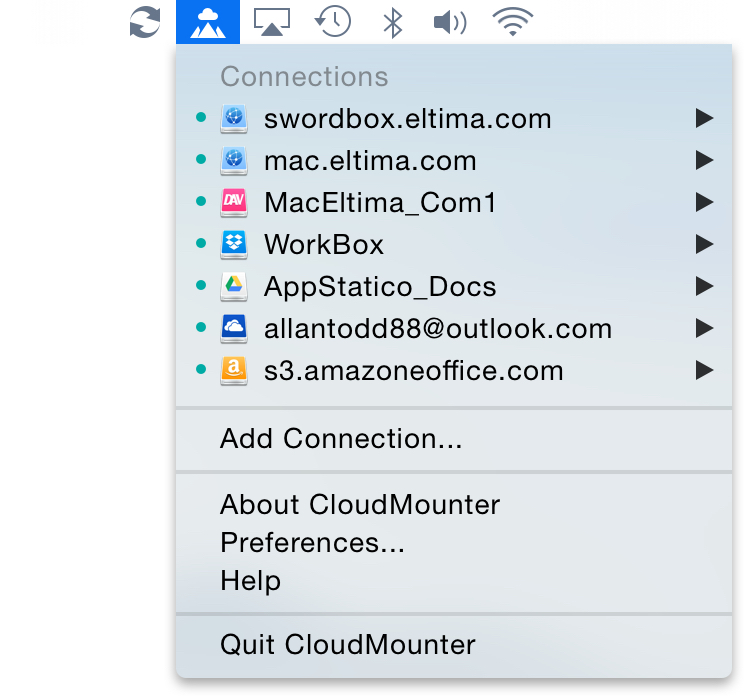Click the Dropbox icon beside WorkBox

point(234,244)
